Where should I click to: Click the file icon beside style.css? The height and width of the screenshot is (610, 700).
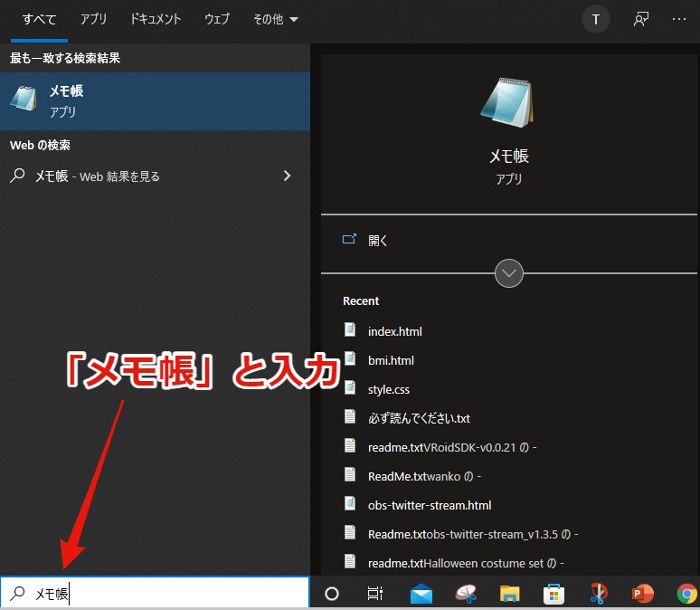coord(350,388)
